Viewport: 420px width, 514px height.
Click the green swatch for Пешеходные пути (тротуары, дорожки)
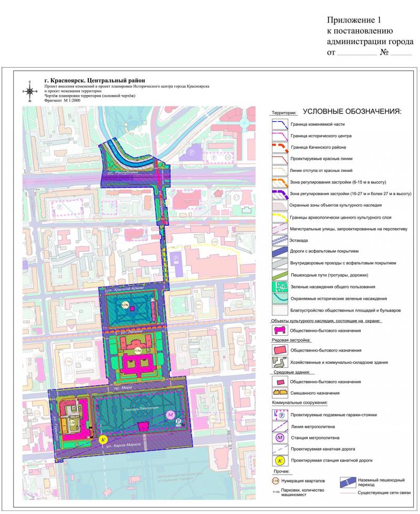point(280,275)
